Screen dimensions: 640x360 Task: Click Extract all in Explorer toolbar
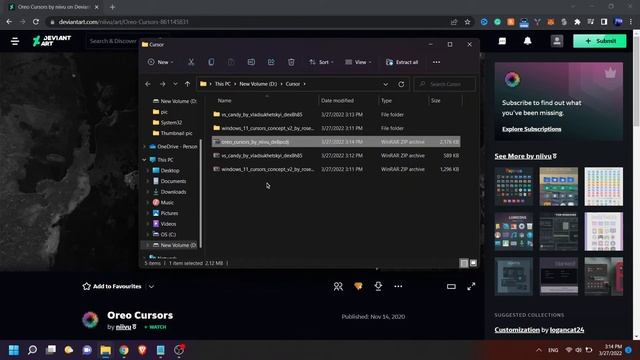[402, 62]
